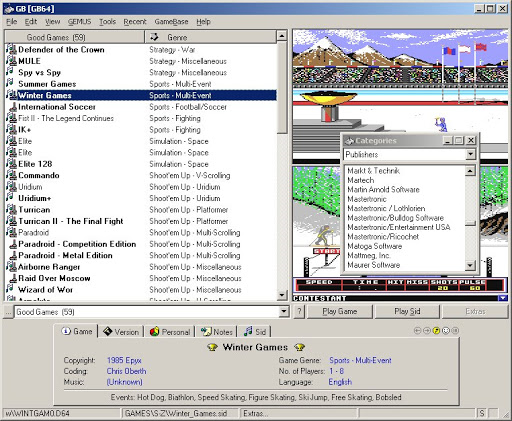512x421 pixels.
Task: Open the GEMUS menu
Action: coord(79,22)
